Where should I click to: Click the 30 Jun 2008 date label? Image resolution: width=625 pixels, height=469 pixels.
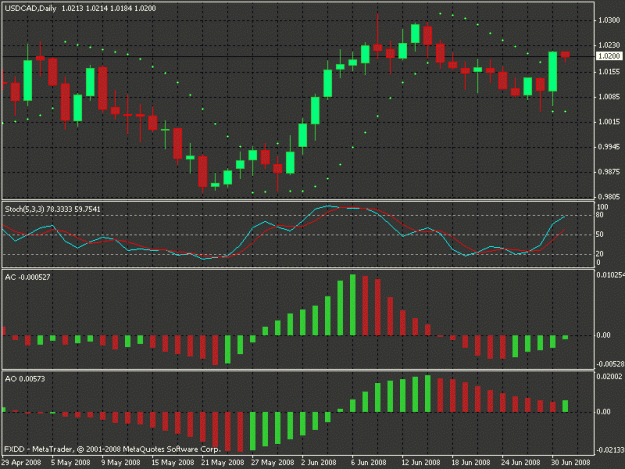point(570,463)
